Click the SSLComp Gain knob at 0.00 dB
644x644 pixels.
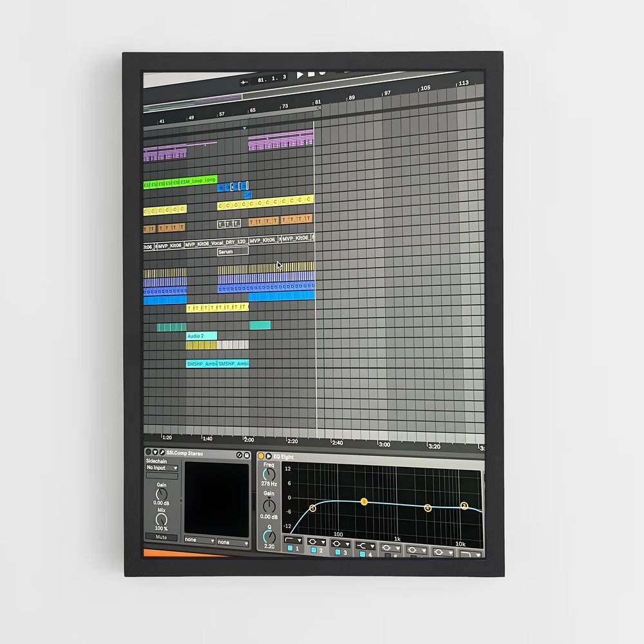pyautogui.click(x=162, y=494)
